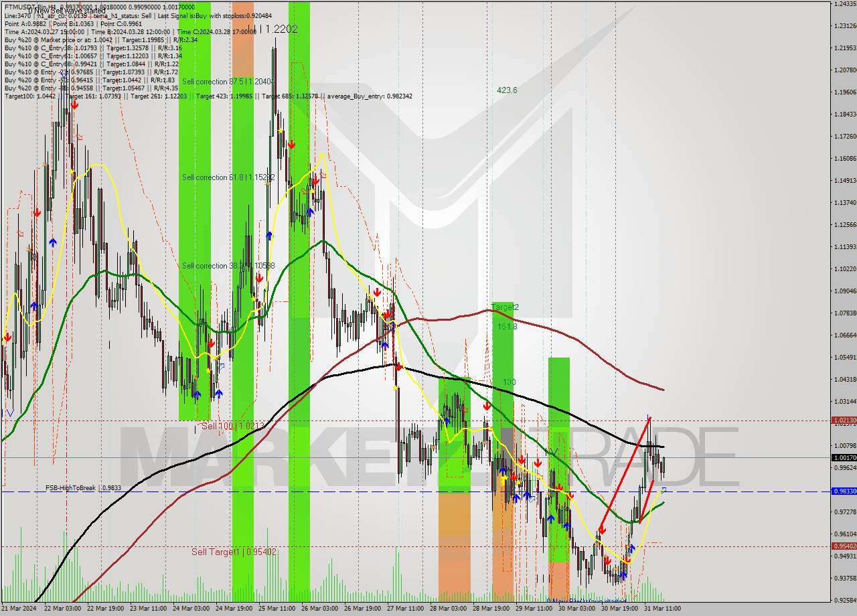Click the '25 Mar 11:00' time axis label
This screenshot has height=616, width=857.
click(277, 609)
